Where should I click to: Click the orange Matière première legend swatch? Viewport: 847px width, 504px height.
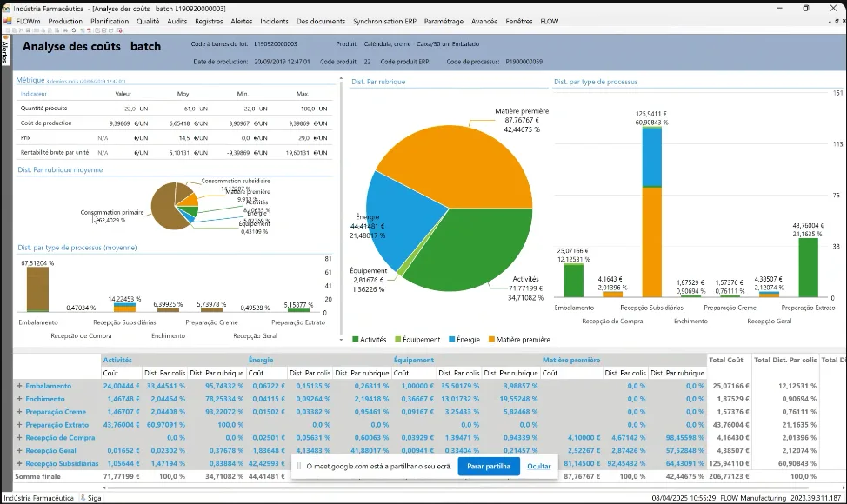(x=491, y=340)
